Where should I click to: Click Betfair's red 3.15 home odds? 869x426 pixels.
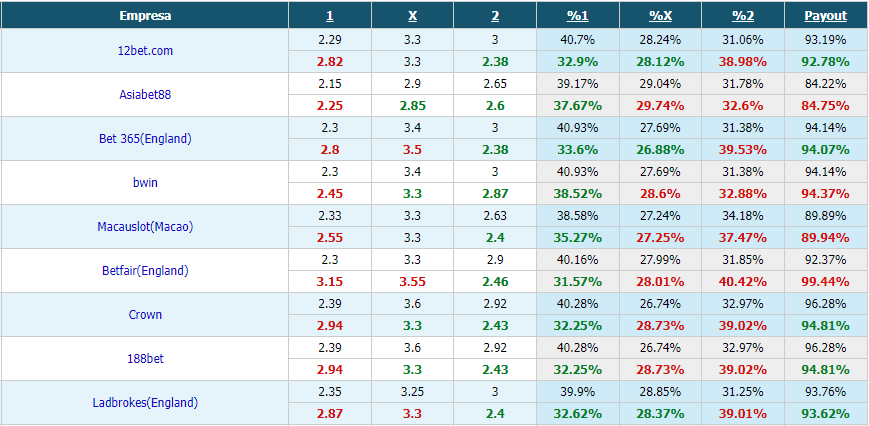(330, 281)
